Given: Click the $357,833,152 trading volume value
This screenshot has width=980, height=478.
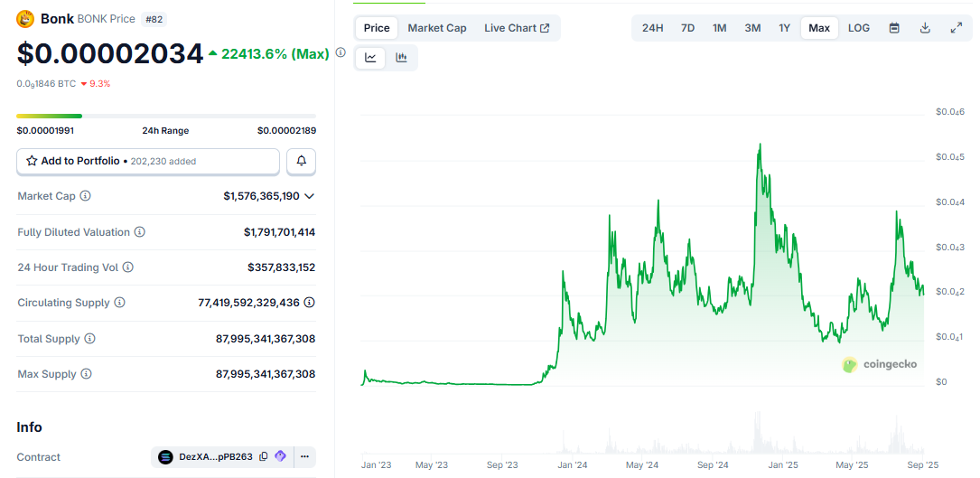Looking at the screenshot, I should pyautogui.click(x=281, y=267).
